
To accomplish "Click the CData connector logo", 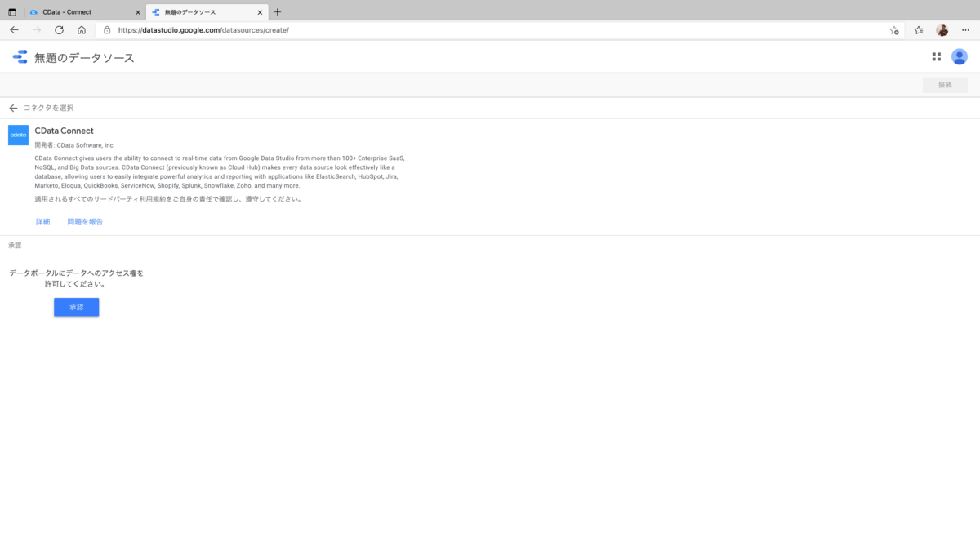I will point(18,135).
